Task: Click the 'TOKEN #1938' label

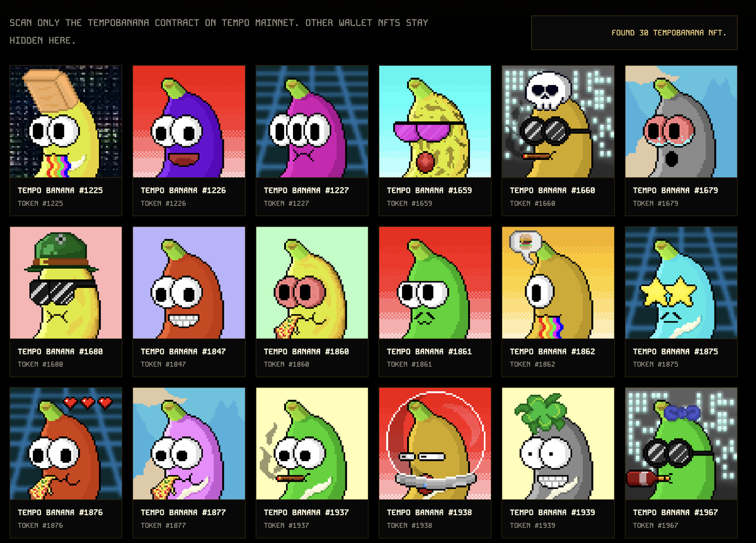Action: (409, 526)
